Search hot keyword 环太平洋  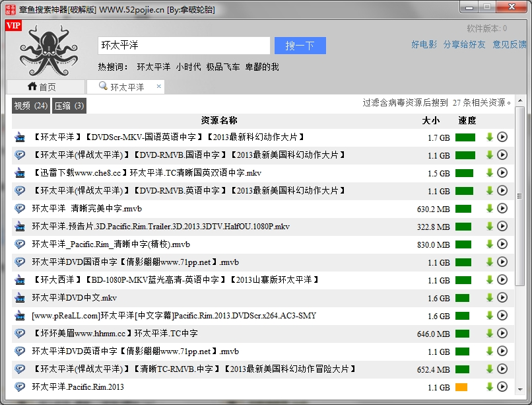pyautogui.click(x=154, y=67)
